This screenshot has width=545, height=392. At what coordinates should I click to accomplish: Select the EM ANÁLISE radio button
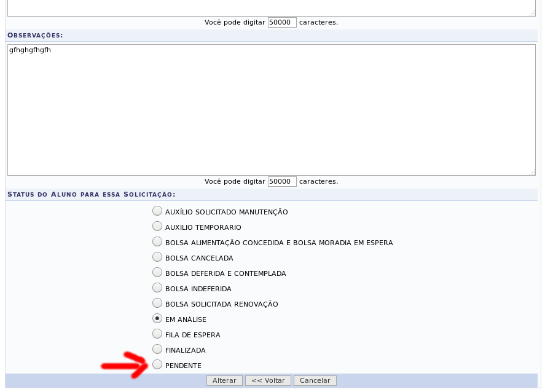pos(157,318)
